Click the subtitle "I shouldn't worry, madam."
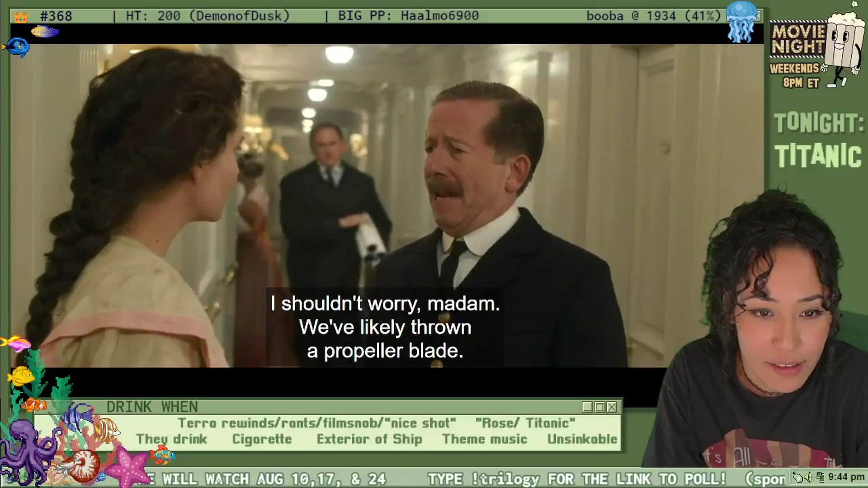The width and height of the screenshot is (868, 488). [x=385, y=304]
